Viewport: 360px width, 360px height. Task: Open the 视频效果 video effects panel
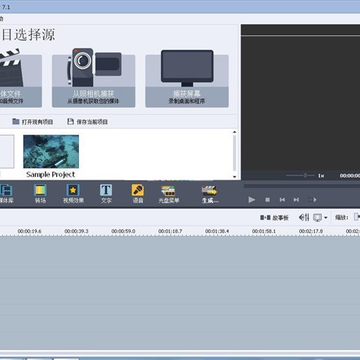(73, 194)
